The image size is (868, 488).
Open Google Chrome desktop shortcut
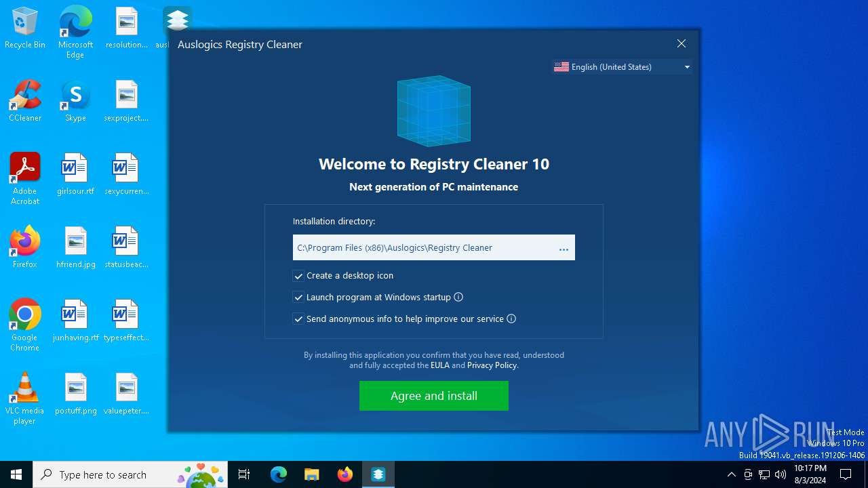point(25,325)
